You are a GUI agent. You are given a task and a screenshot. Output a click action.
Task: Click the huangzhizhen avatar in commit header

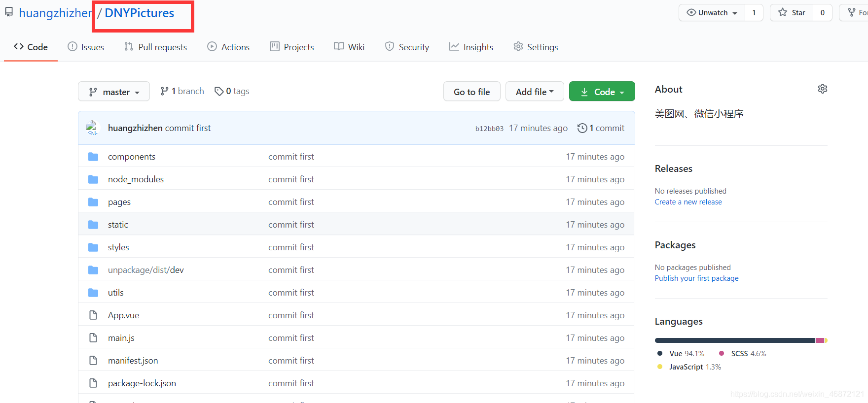[93, 128]
